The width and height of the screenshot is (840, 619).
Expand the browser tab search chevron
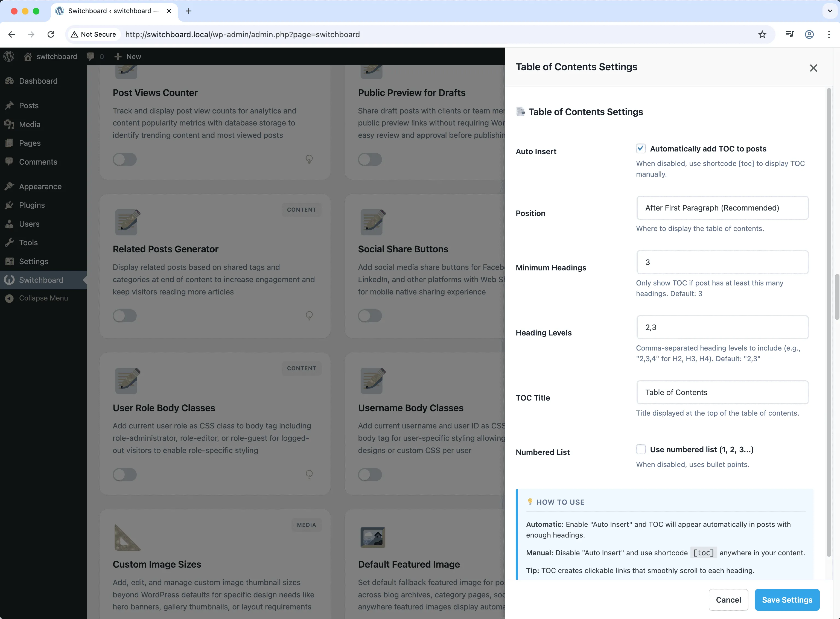830,11
